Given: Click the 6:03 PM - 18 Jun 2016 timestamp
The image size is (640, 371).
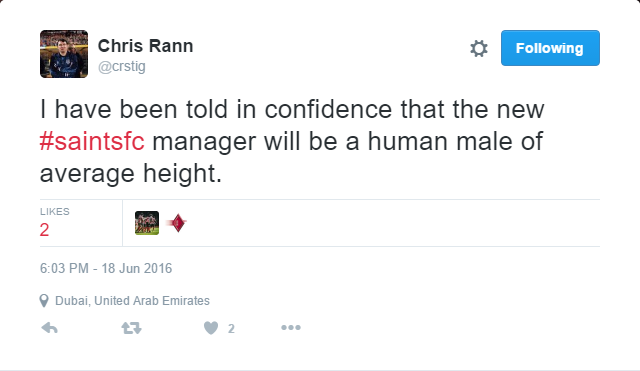Looking at the screenshot, I should click(x=106, y=269).
